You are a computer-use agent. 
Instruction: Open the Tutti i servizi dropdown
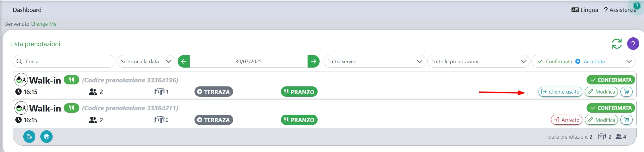tap(374, 61)
